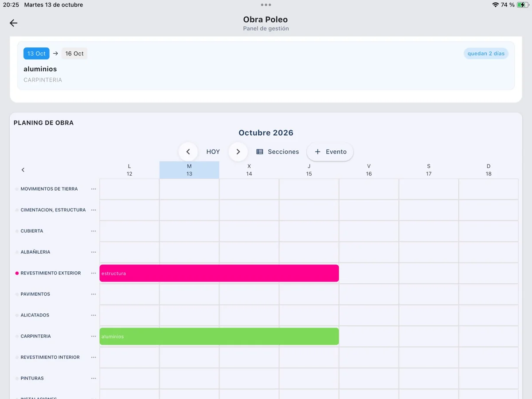Select PAVIMENTOS section

35,294
